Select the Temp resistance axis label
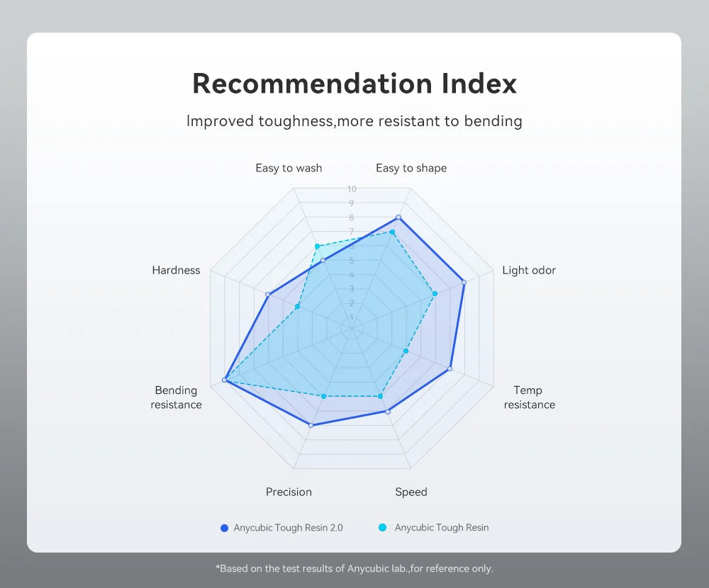709x588 pixels. coord(529,397)
